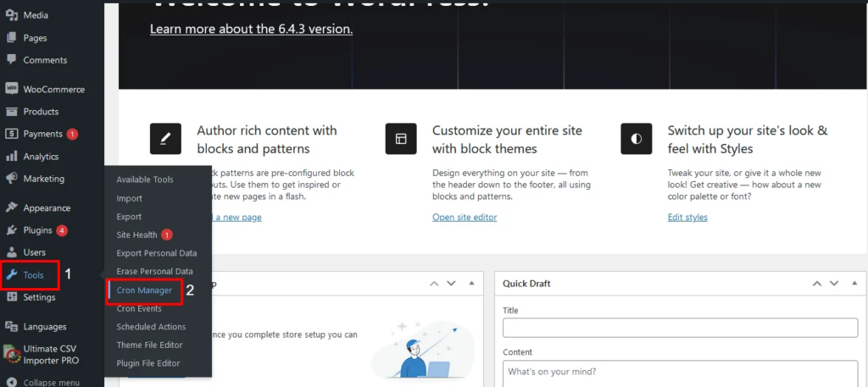The height and width of the screenshot is (387, 868).
Task: Click the Quick Draft heading text
Action: [x=526, y=284]
